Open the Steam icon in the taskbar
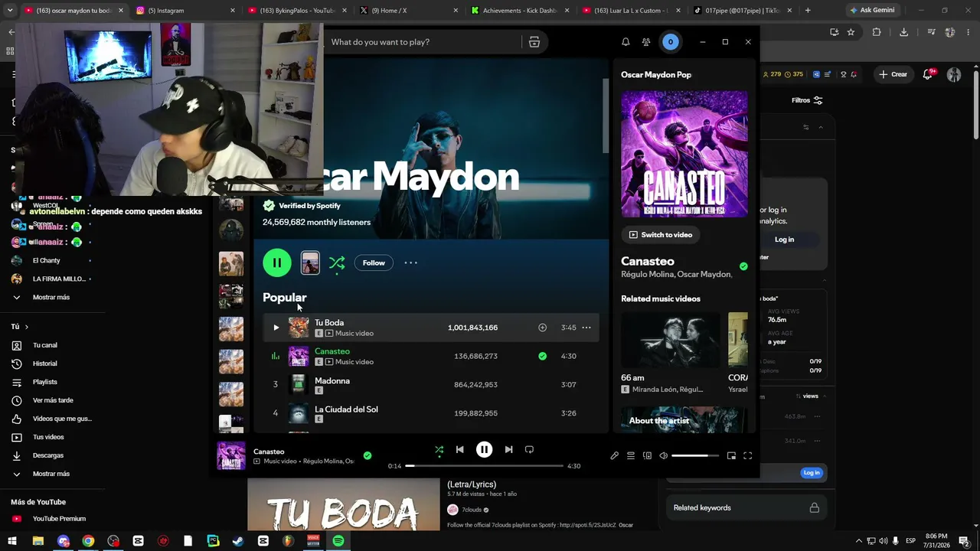 point(238,541)
